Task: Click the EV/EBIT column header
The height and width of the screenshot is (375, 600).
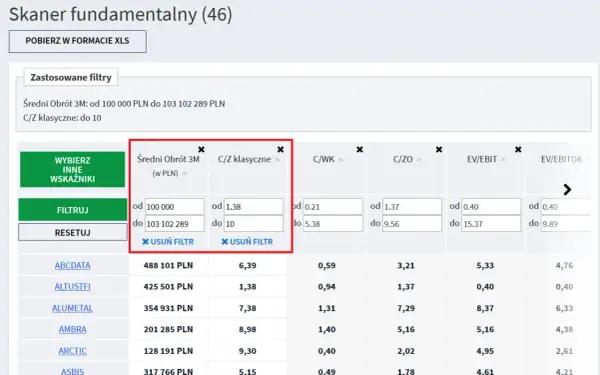Action: [482, 159]
